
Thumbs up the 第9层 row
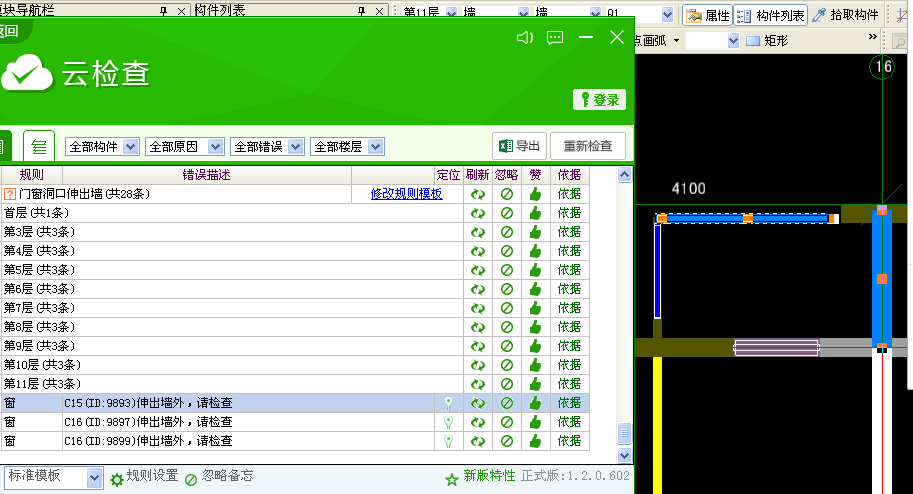(535, 346)
